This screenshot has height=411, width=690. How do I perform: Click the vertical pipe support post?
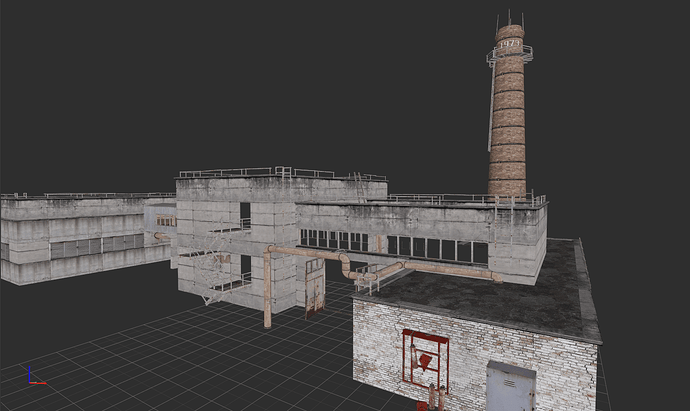coord(267,290)
